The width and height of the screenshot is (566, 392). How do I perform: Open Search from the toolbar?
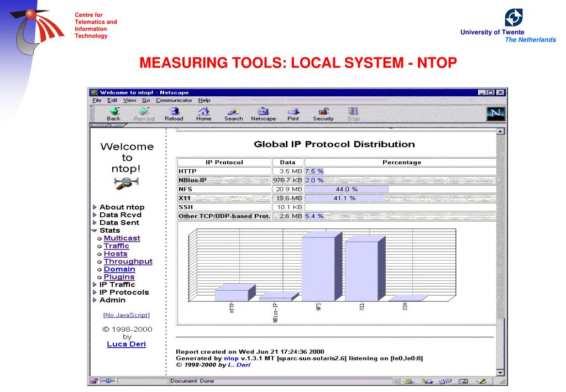click(234, 114)
